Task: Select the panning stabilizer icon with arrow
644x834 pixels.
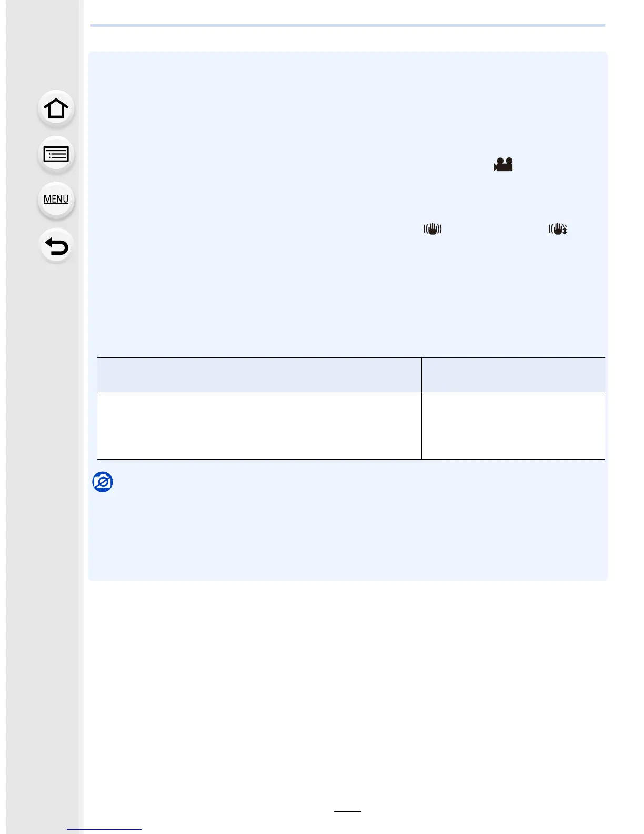Action: pos(558,229)
